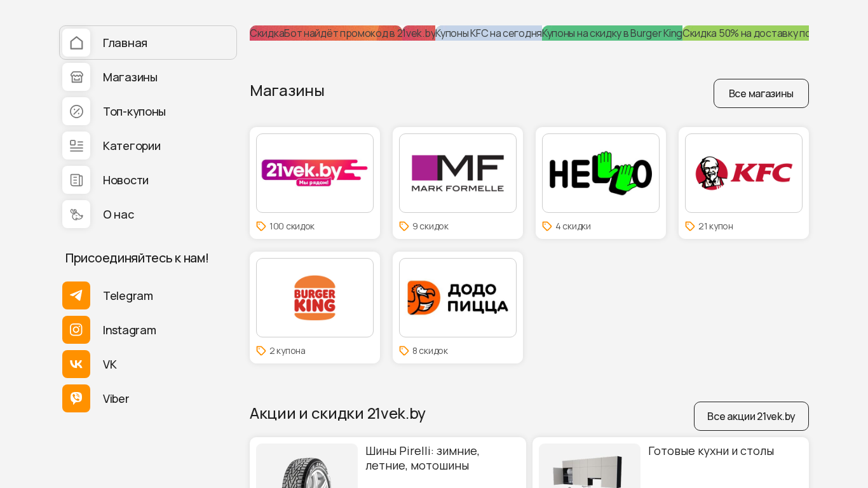This screenshot has height=488, width=868.
Task: Open the Viber icon link
Action: pos(76,398)
